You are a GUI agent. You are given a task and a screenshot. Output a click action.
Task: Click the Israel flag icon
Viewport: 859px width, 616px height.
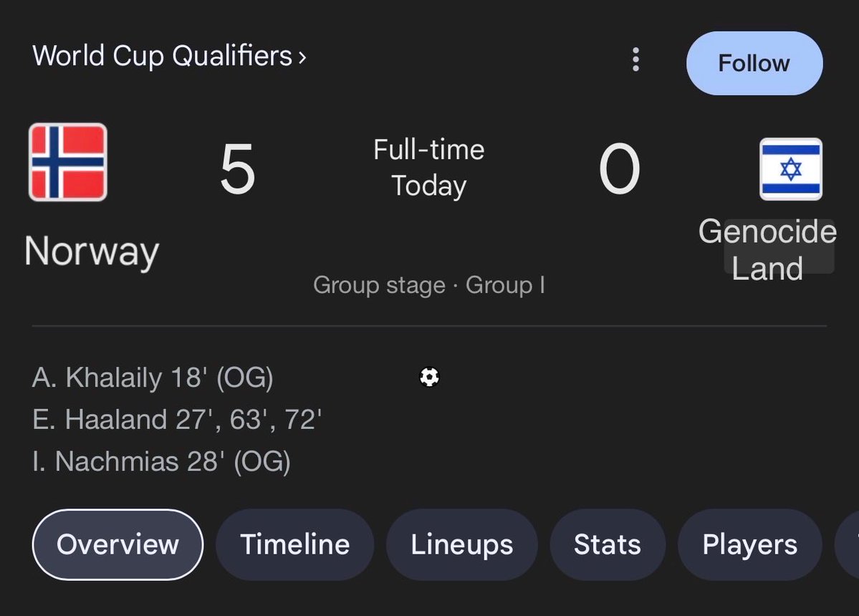pos(791,169)
